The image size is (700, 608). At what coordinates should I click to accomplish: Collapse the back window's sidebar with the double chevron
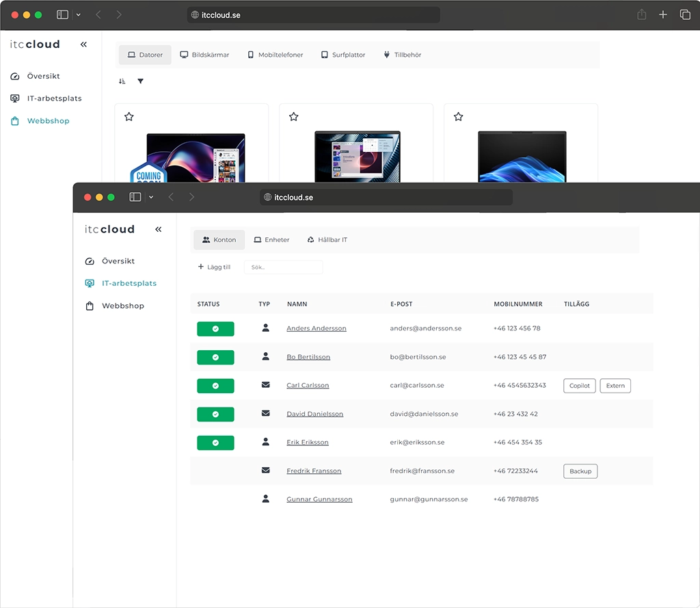point(83,44)
